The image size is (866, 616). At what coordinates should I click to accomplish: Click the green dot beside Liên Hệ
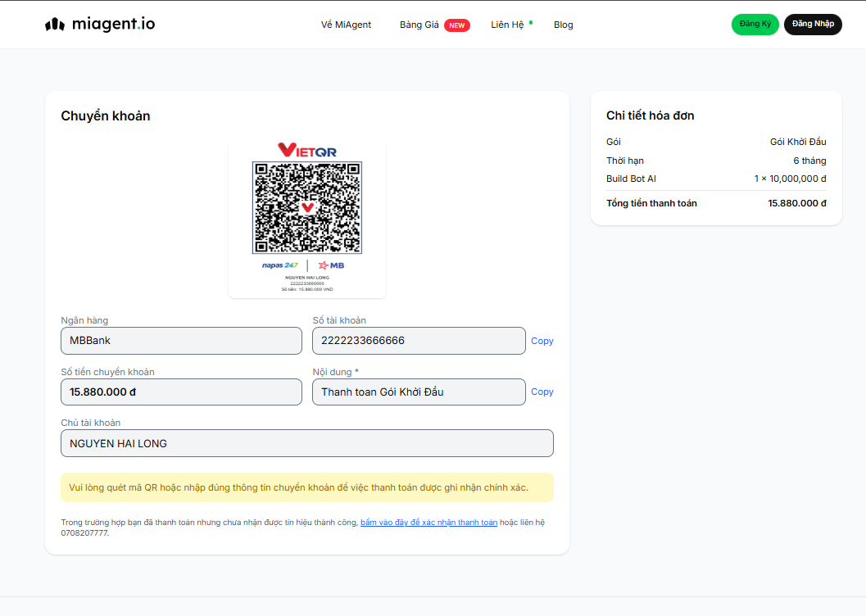pos(531,23)
